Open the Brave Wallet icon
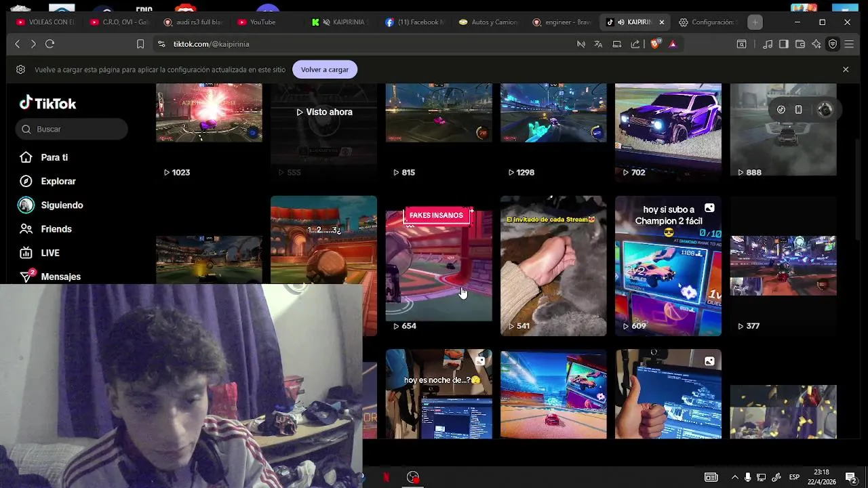This screenshot has width=868, height=488. coord(800,44)
